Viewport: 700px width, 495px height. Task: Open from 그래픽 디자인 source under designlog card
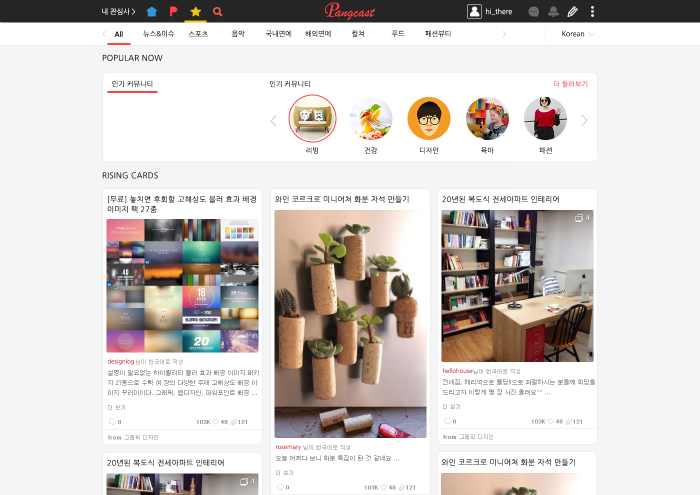pyautogui.click(x=133, y=437)
